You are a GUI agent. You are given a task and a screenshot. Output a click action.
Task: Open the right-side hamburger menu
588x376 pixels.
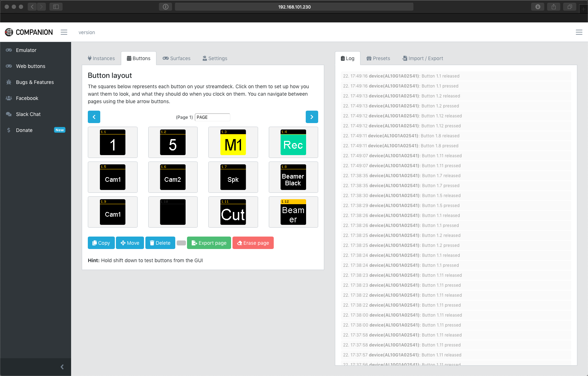[x=579, y=32]
